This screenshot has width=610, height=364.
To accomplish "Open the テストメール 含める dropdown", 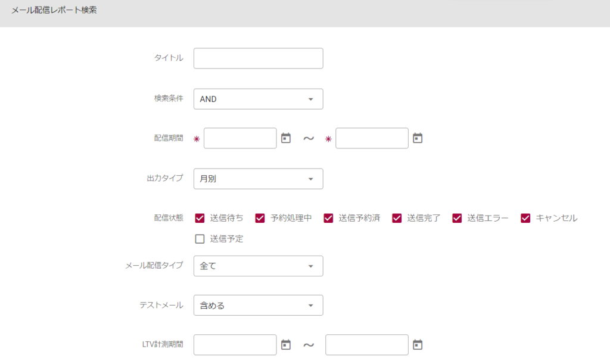I will click(258, 306).
